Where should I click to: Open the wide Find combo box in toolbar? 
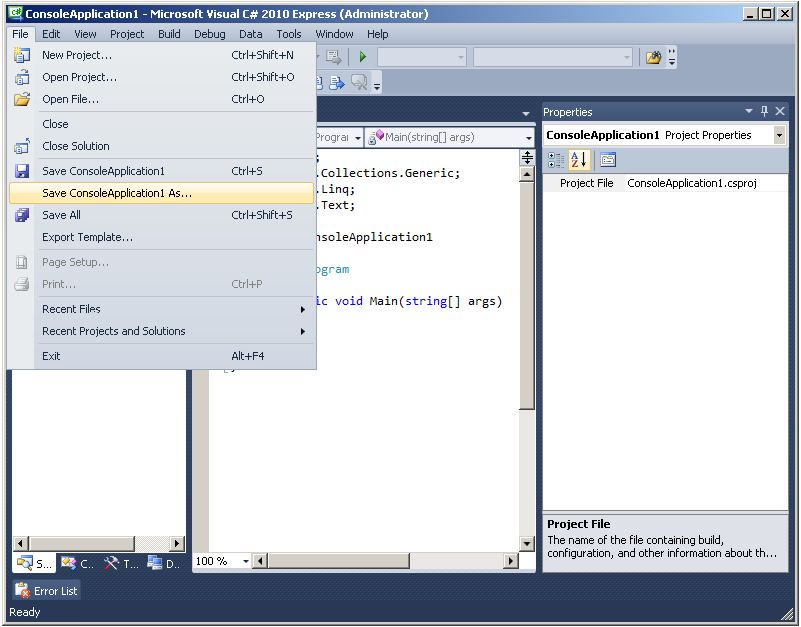[552, 57]
